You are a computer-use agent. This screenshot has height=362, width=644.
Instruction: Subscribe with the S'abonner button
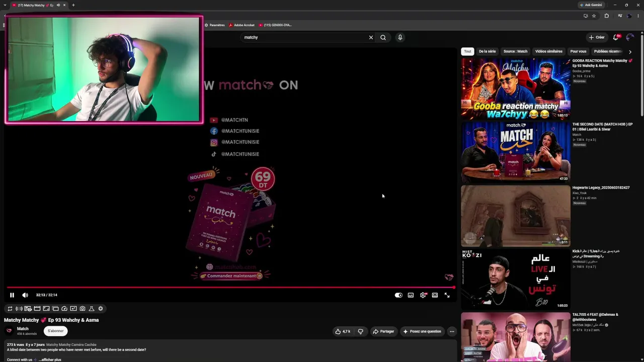pos(55,331)
